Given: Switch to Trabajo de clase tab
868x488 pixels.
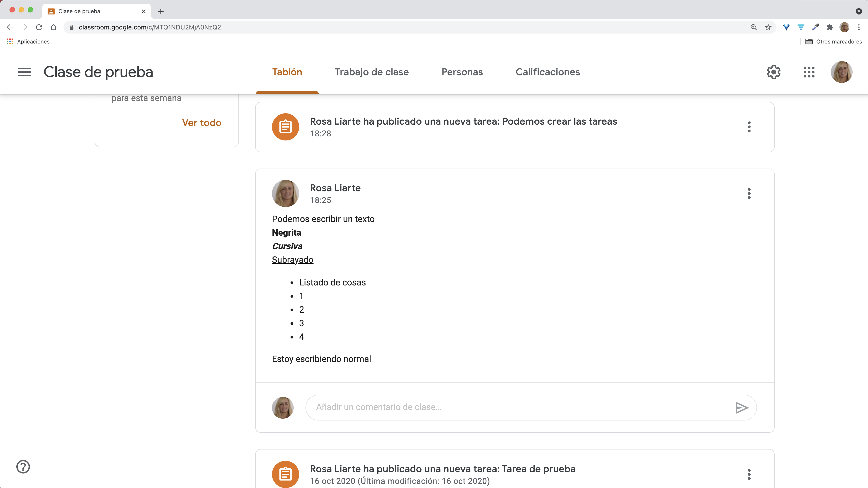Looking at the screenshot, I should pos(372,72).
